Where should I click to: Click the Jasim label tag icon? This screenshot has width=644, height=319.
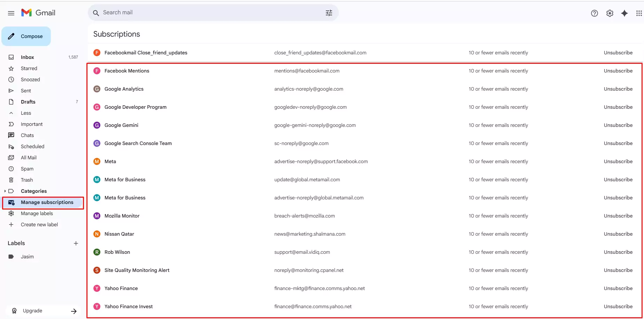click(11, 257)
